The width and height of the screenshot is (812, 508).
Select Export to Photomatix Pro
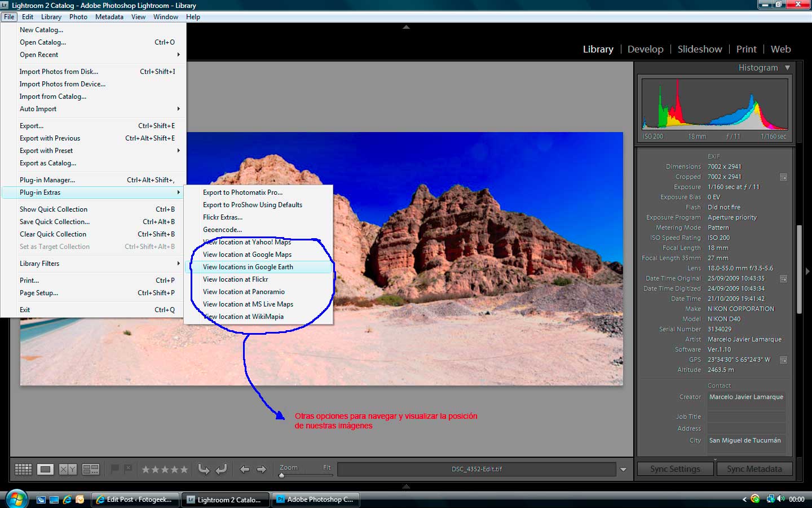(259, 192)
